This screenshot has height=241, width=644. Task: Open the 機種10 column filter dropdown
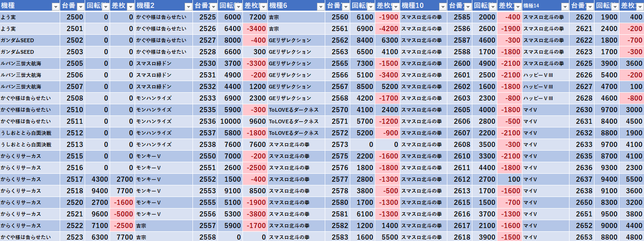(x=443, y=6)
